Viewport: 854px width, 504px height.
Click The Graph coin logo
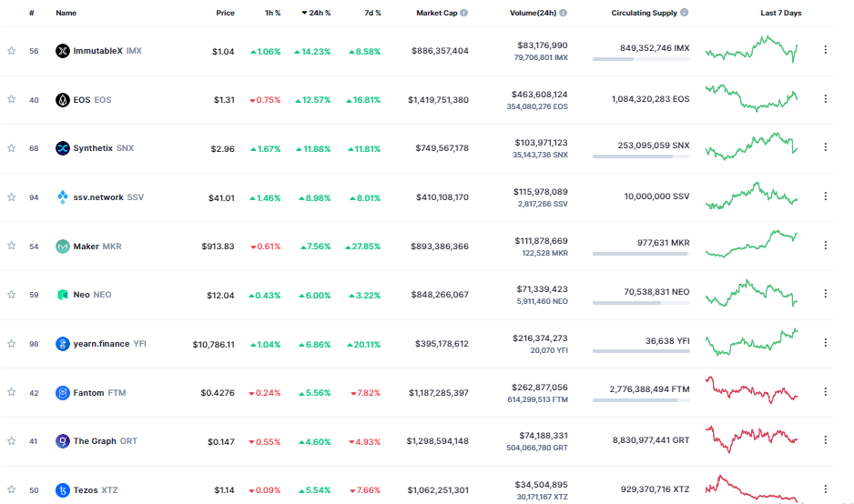click(x=63, y=441)
